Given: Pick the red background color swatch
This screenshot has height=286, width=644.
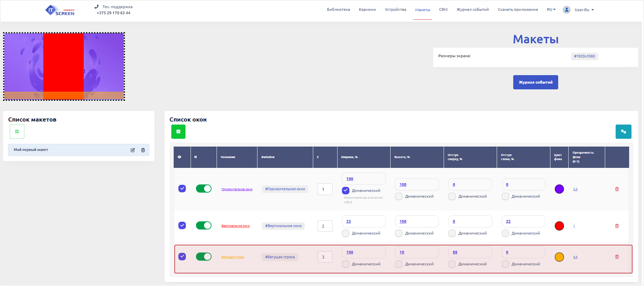Looking at the screenshot, I should tap(559, 226).
